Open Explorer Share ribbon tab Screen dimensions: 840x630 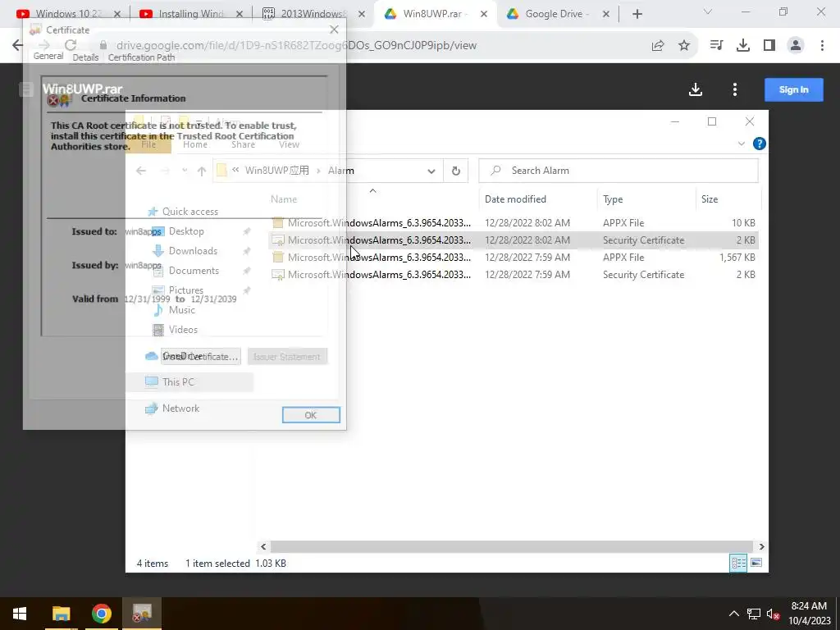243,144
